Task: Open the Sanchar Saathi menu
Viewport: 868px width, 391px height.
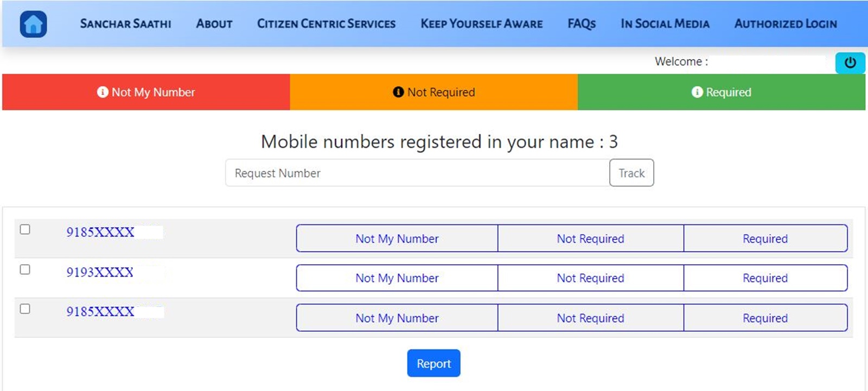Action: [125, 24]
